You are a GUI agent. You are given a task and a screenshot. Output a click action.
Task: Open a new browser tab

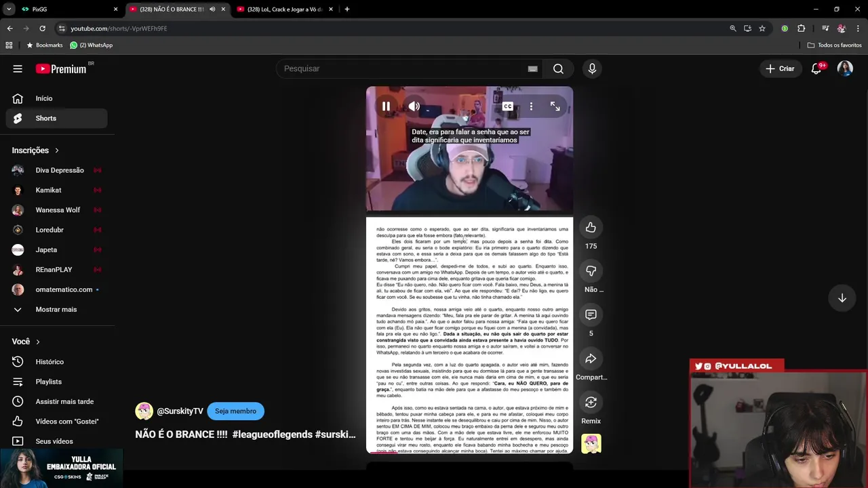point(347,9)
